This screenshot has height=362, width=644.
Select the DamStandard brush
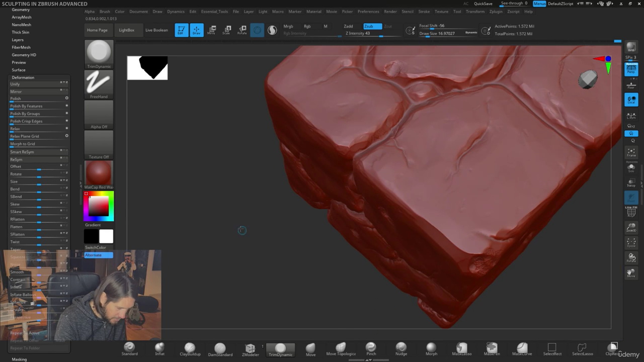220,349
